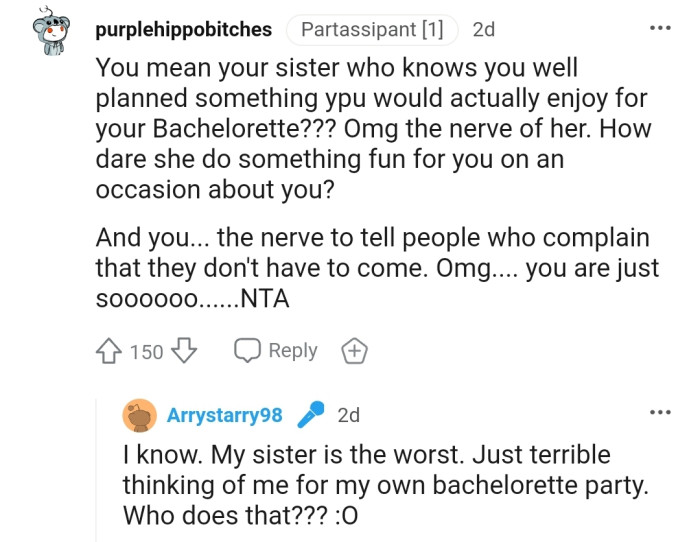700x542 pixels.
Task: Open Arrystarry98 avatar image
Action: [140, 414]
